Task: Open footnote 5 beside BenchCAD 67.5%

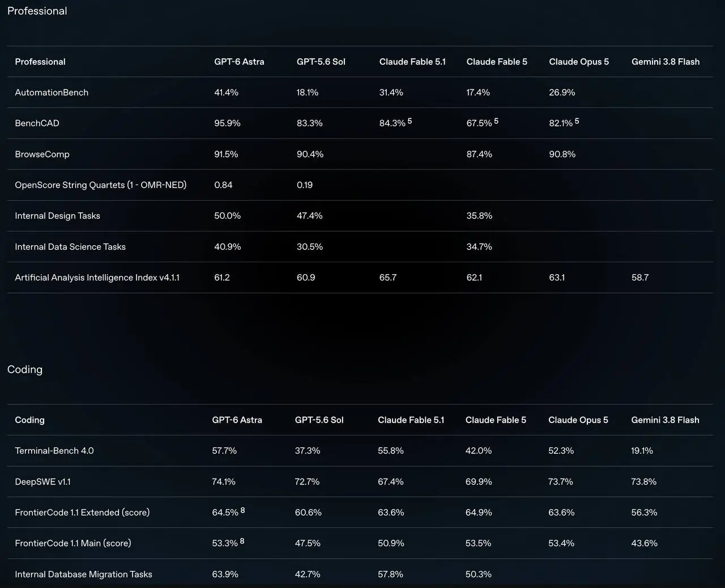Action: pyautogui.click(x=496, y=121)
